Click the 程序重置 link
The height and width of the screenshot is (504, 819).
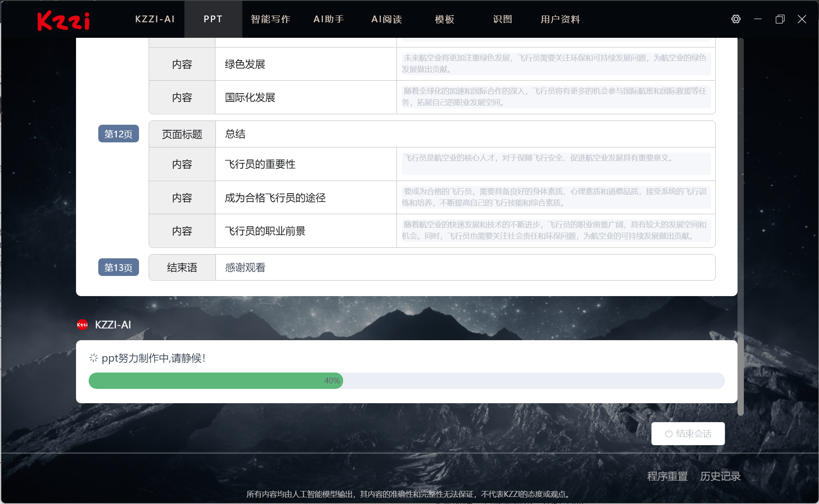pos(667,476)
